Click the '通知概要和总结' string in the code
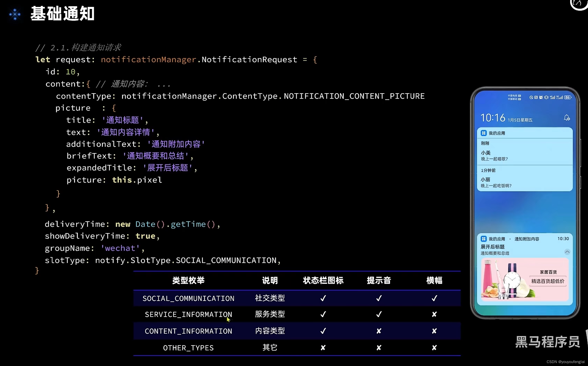The image size is (588, 366). coord(155,156)
